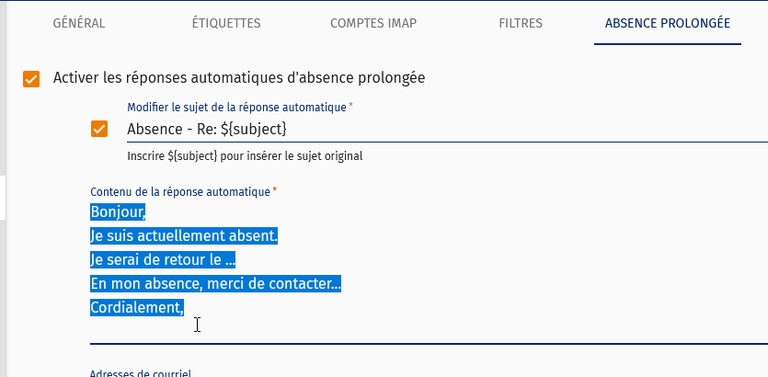
Task: Uncheck the modify auto-reply subject checkbox
Action: pos(99,129)
